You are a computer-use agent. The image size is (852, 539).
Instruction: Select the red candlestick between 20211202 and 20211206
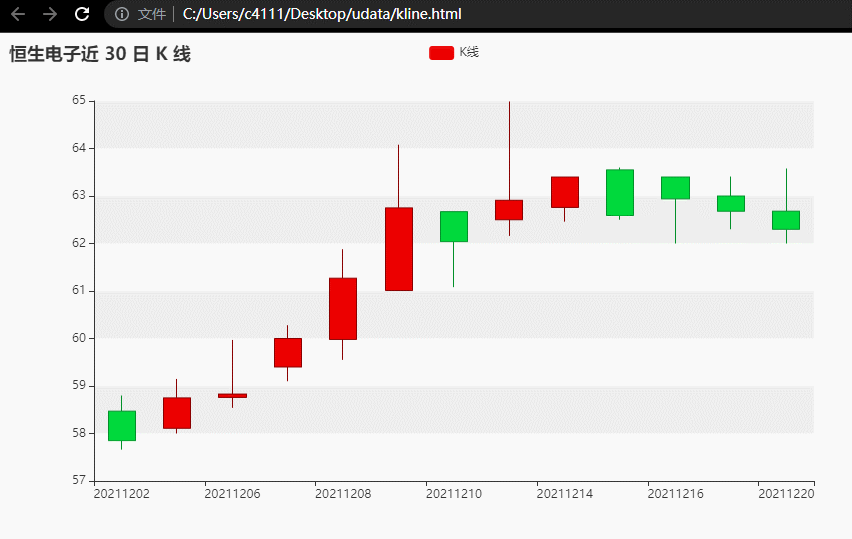click(x=177, y=413)
